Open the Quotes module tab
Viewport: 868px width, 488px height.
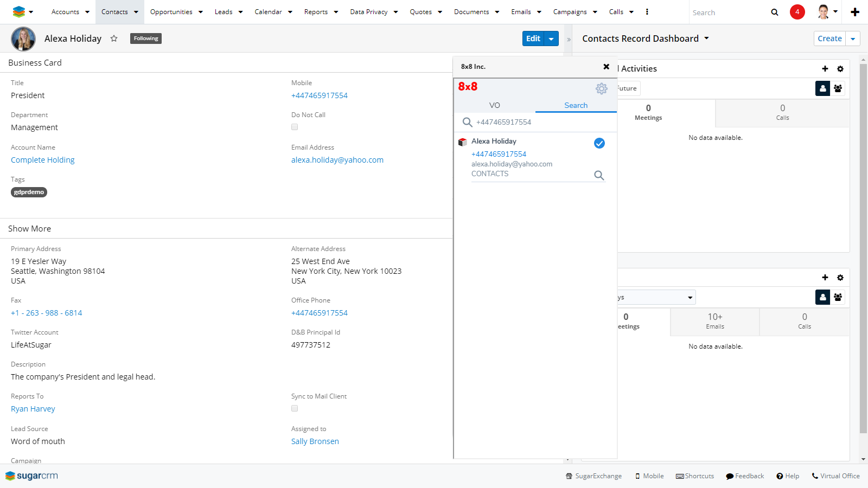[x=421, y=12]
